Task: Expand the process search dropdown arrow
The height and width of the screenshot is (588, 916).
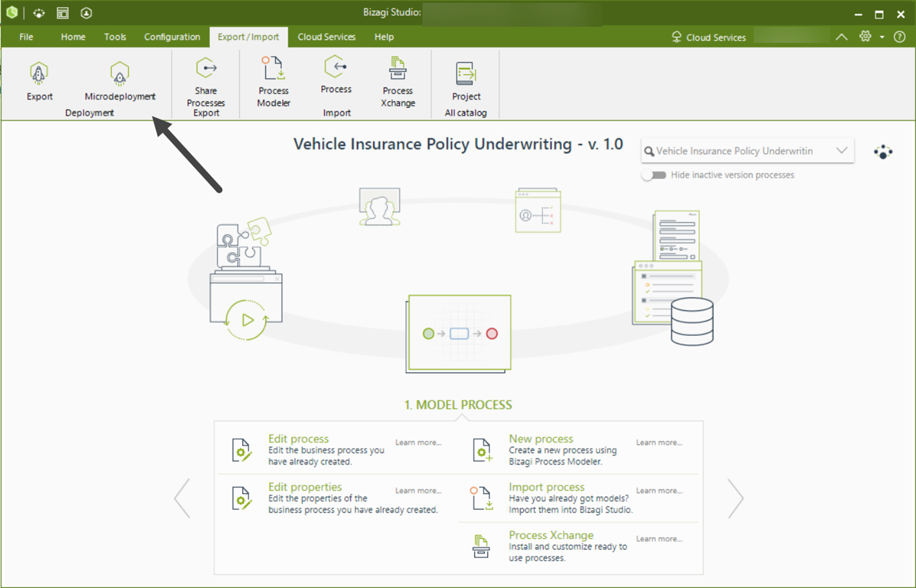Action: (x=842, y=151)
